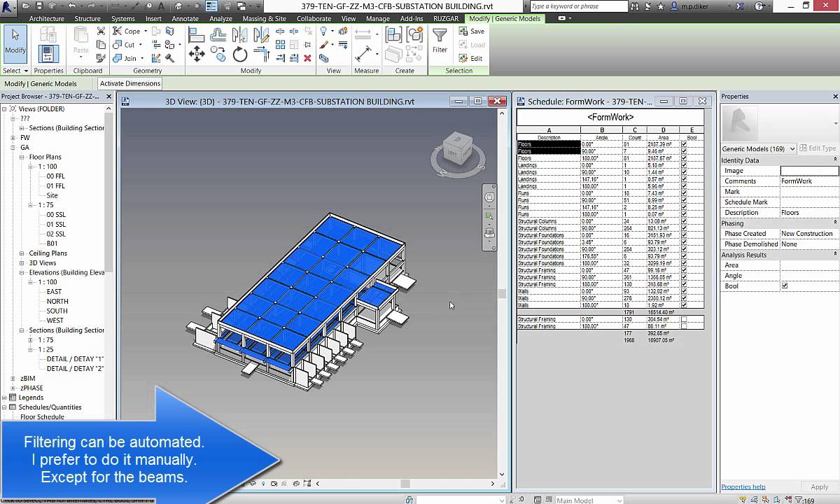Collapse the Floor Plans branch in Project Browser
This screenshot has width=840, height=504.
tap(21, 157)
